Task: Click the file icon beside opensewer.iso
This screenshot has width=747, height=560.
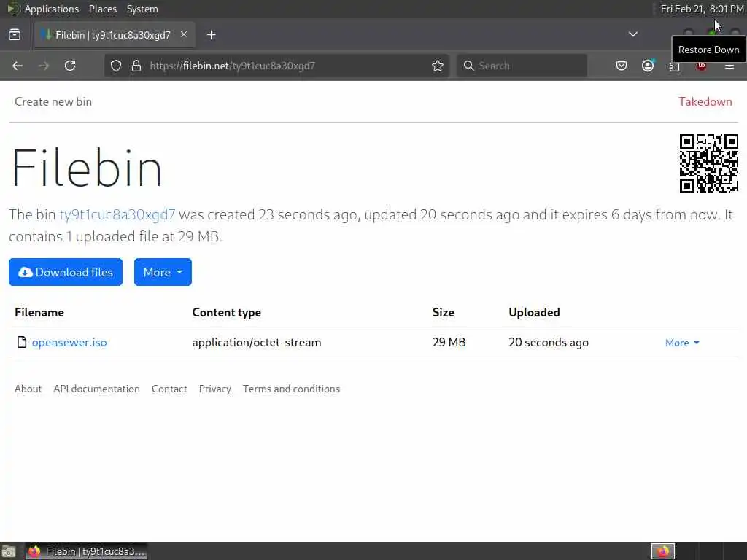Action: [x=21, y=342]
